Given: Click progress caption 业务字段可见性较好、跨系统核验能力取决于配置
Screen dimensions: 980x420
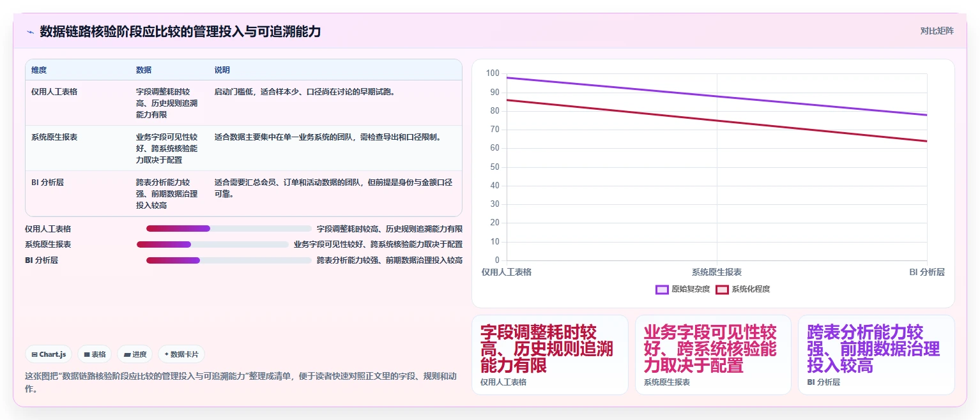Looking at the screenshot, I should (x=378, y=244).
